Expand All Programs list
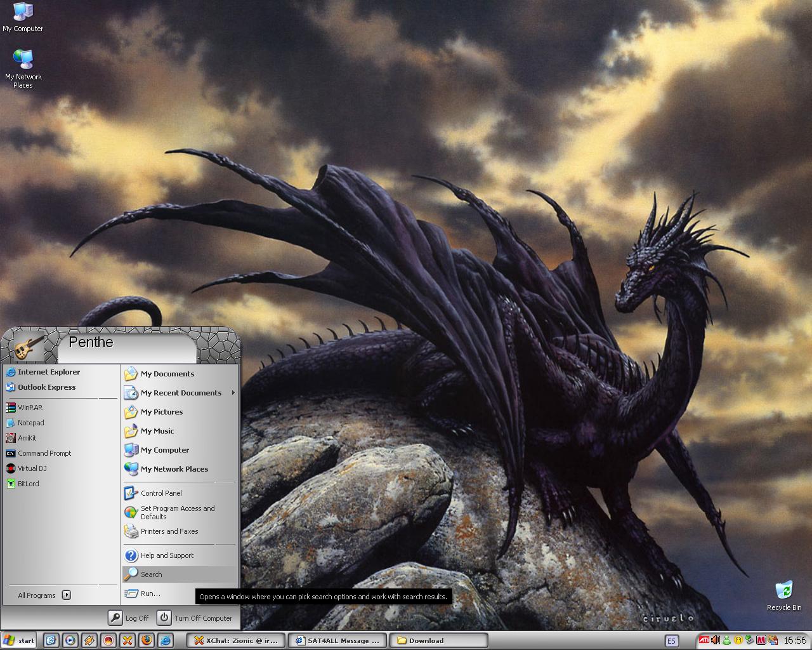 tap(44, 595)
